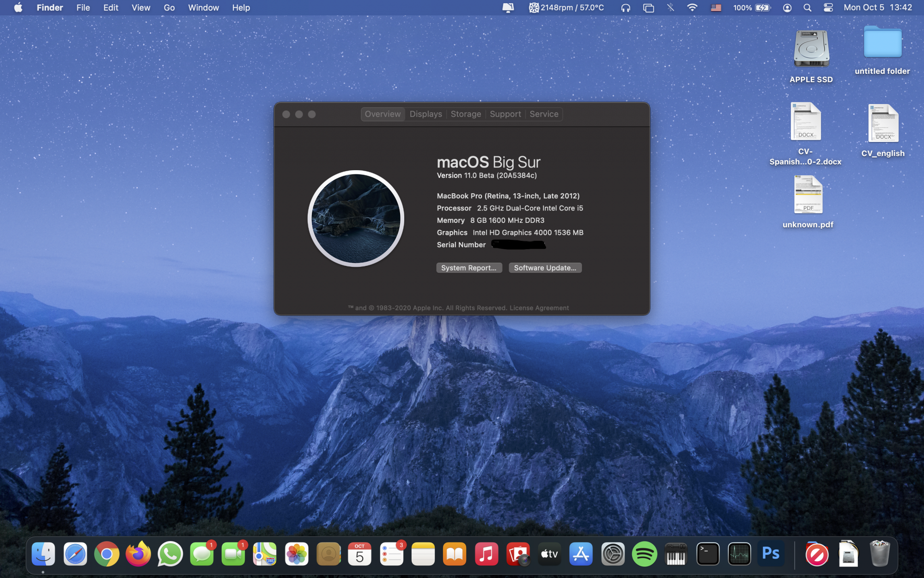Select the unknown.pdf desktop file

pos(808,196)
